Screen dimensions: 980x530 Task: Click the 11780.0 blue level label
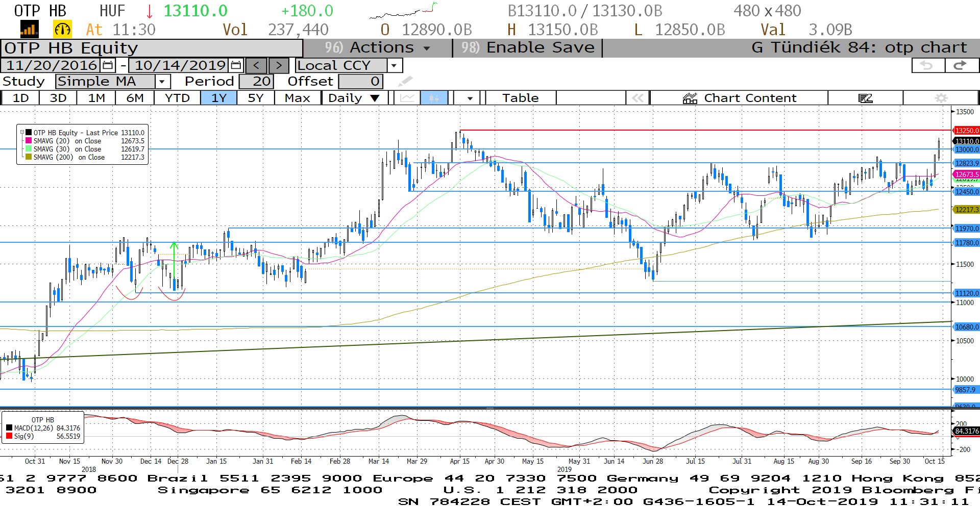(x=967, y=243)
